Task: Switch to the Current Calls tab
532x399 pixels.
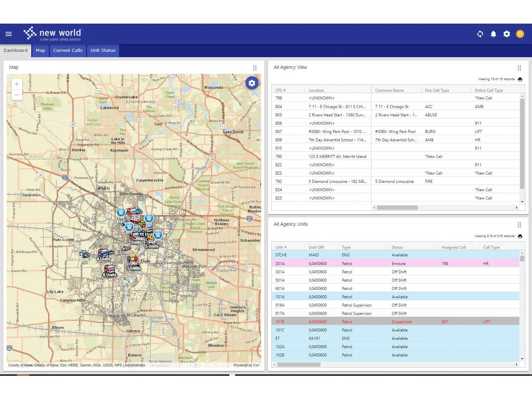Action: coord(68,51)
